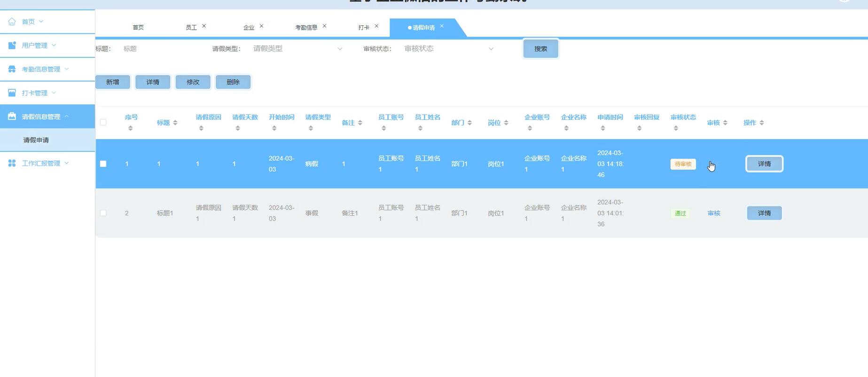Select the 请假申请 sidebar submenu item
The height and width of the screenshot is (377, 868).
click(47, 140)
